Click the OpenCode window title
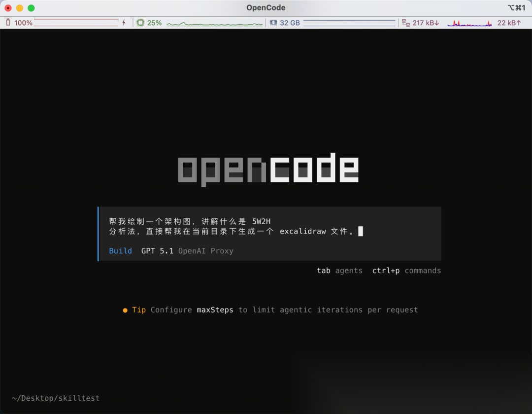 point(266,8)
